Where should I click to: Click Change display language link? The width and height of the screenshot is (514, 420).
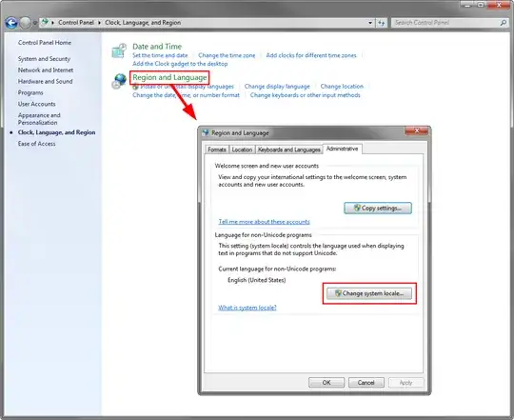(x=277, y=87)
